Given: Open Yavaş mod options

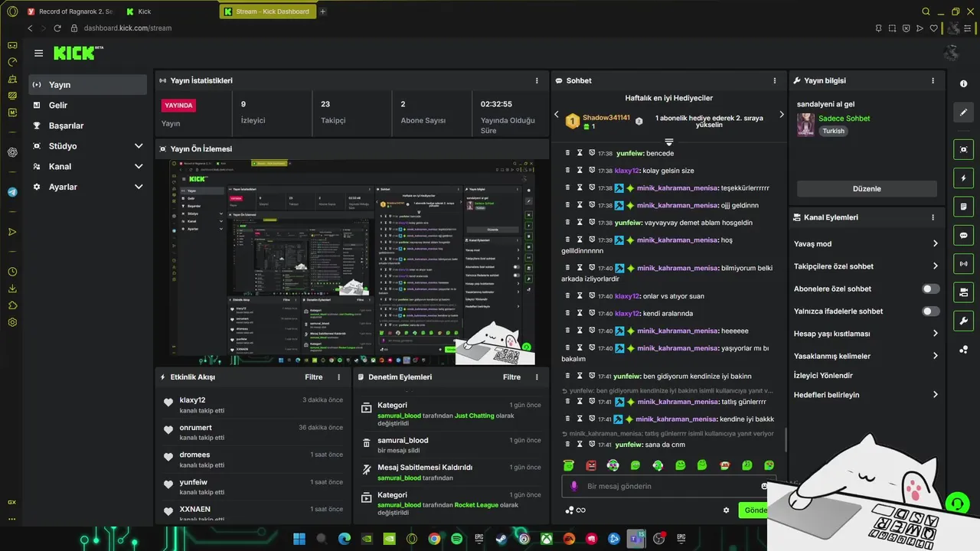Looking at the screenshot, I should (866, 244).
